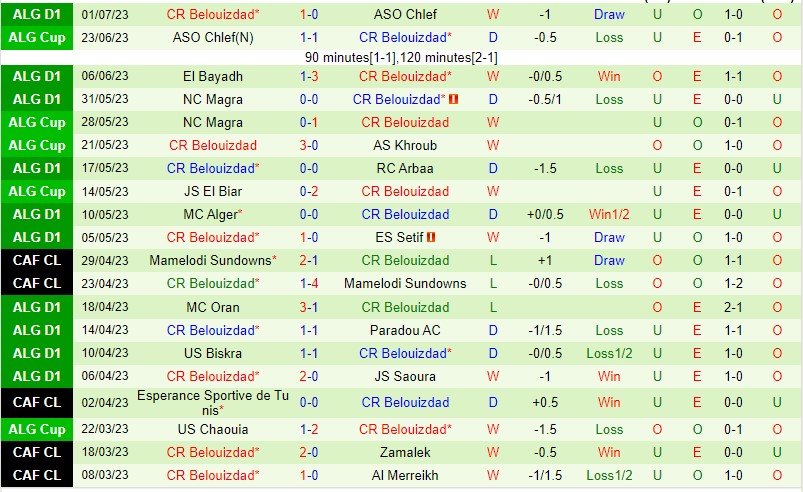The image size is (803, 492).
Task: Click the 3-0 score of the AS Khroub match
Action: pos(309,145)
